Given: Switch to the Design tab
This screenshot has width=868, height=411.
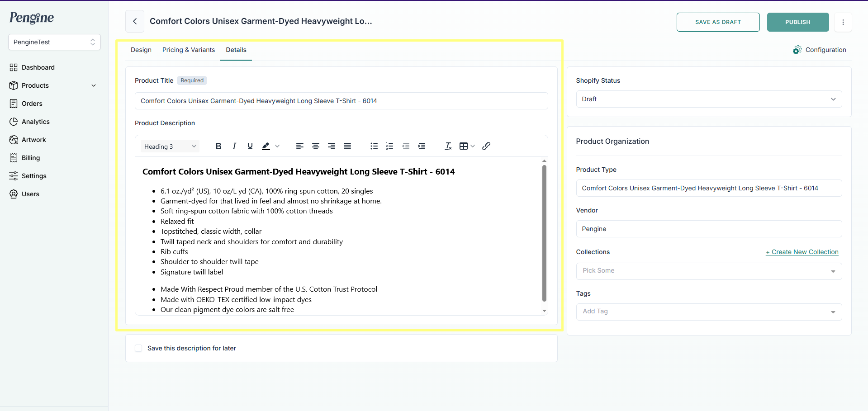Looking at the screenshot, I should point(141,50).
